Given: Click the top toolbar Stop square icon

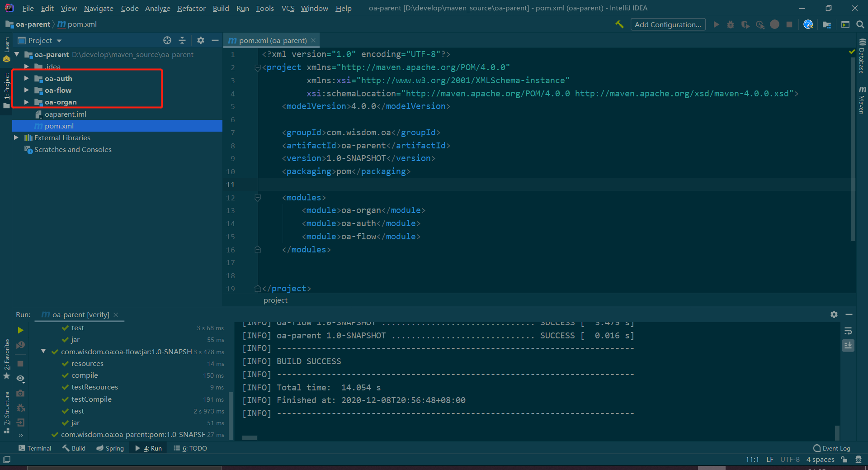Looking at the screenshot, I should point(789,24).
